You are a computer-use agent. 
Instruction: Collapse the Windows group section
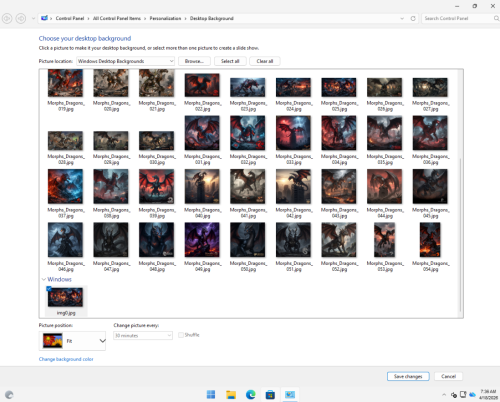44,279
